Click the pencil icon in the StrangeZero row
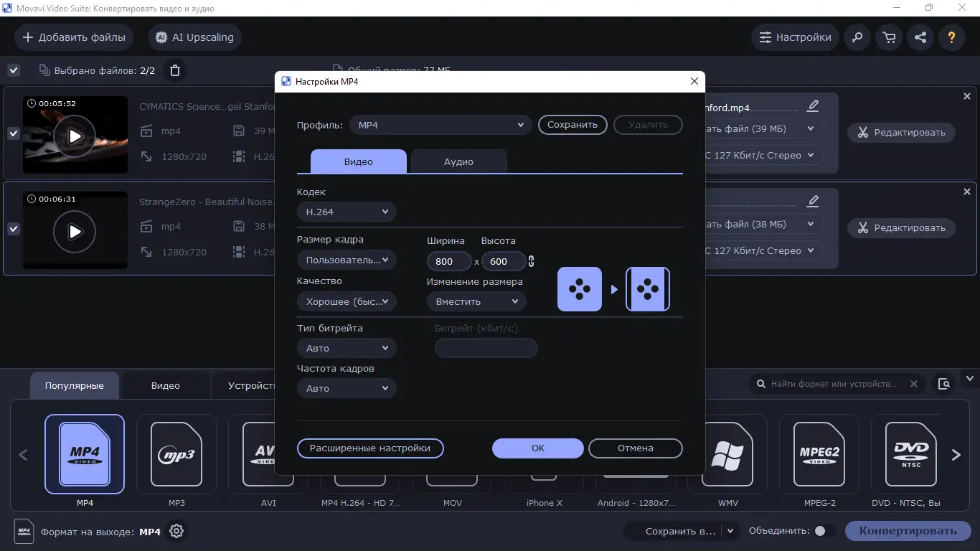Screen dimensions: 980x551 [x=813, y=202]
